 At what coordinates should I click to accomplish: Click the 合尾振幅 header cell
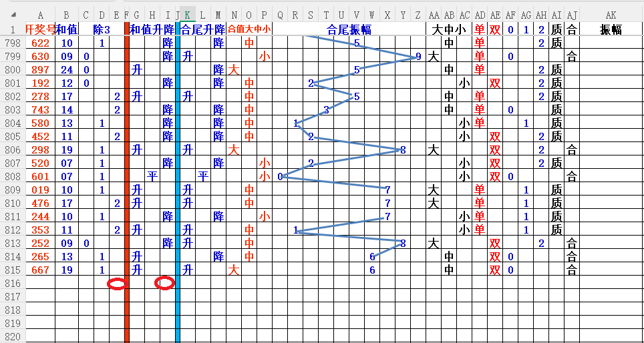[x=349, y=29]
